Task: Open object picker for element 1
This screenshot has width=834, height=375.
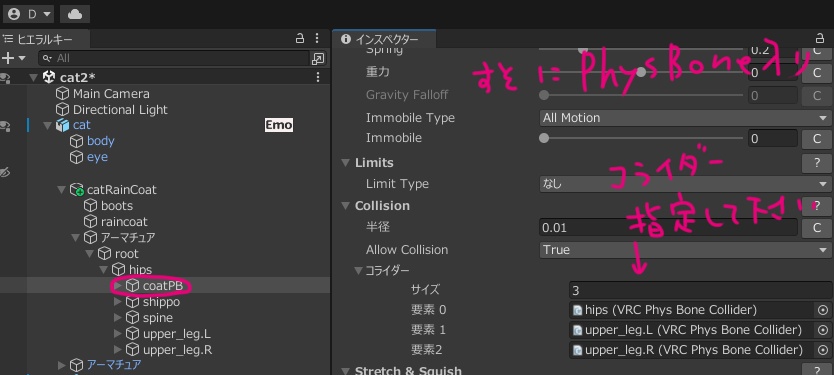Action: click(x=823, y=330)
